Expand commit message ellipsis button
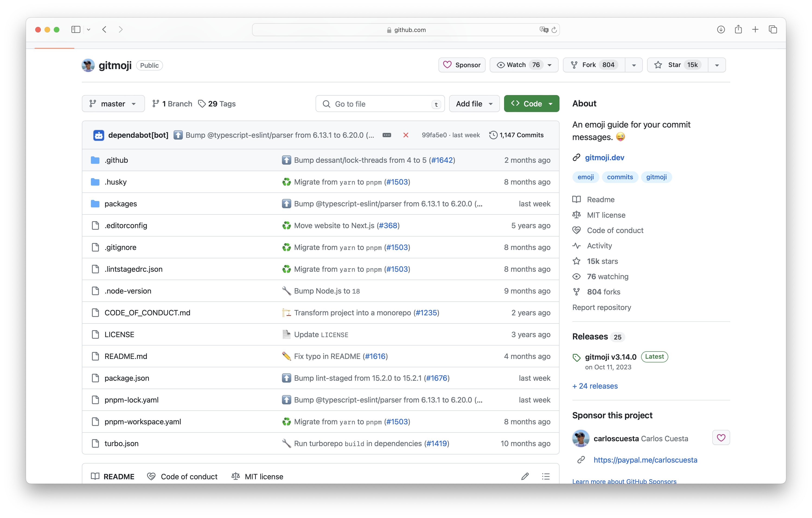The image size is (812, 518). tap(387, 135)
